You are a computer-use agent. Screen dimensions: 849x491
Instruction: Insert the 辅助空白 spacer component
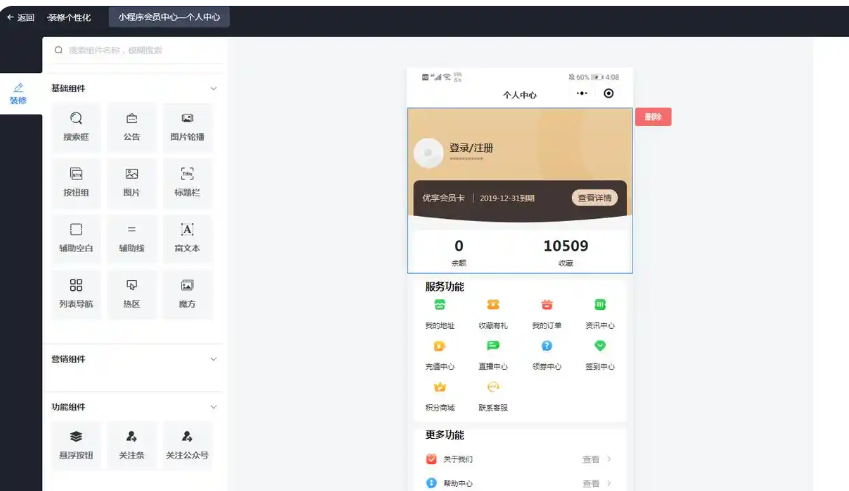pyautogui.click(x=76, y=238)
